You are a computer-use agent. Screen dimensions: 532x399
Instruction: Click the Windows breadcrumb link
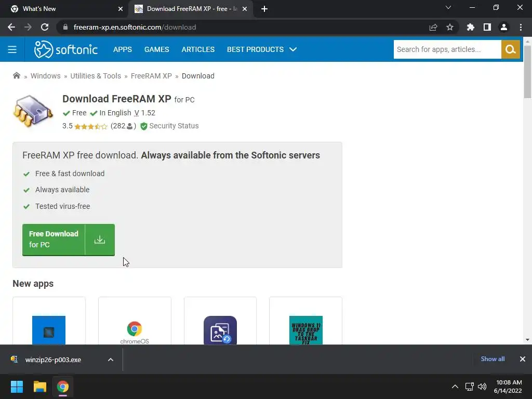coord(46,76)
